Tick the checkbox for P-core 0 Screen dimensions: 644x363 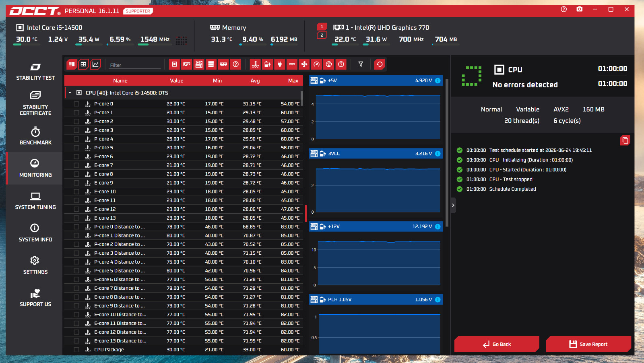(x=76, y=104)
